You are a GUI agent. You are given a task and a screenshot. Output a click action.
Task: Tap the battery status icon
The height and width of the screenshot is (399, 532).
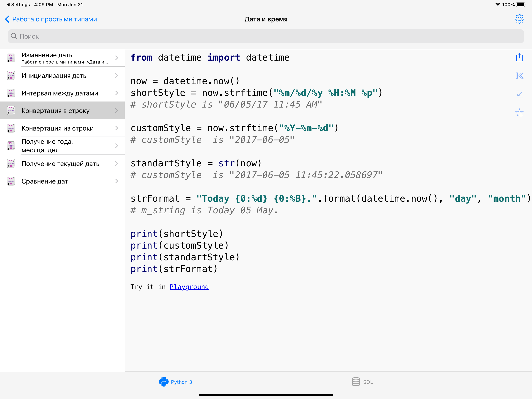point(521,4)
